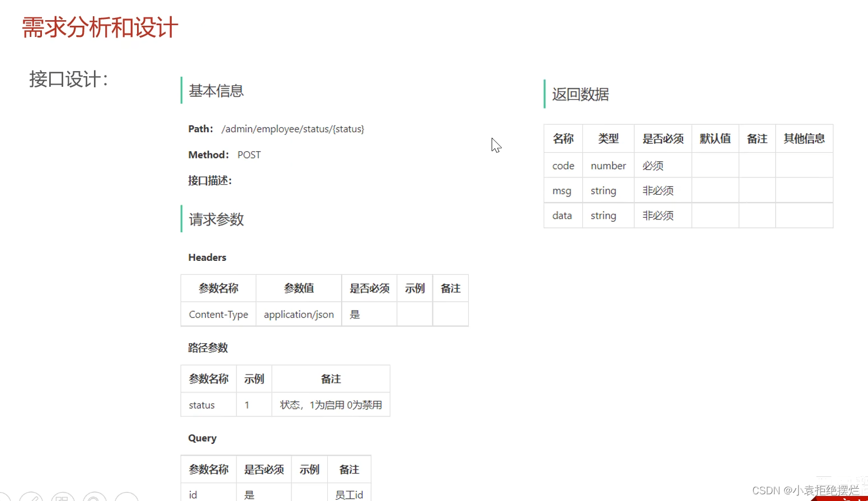Click the CSDN watermark author link
The width and height of the screenshot is (868, 501).
[x=805, y=489]
